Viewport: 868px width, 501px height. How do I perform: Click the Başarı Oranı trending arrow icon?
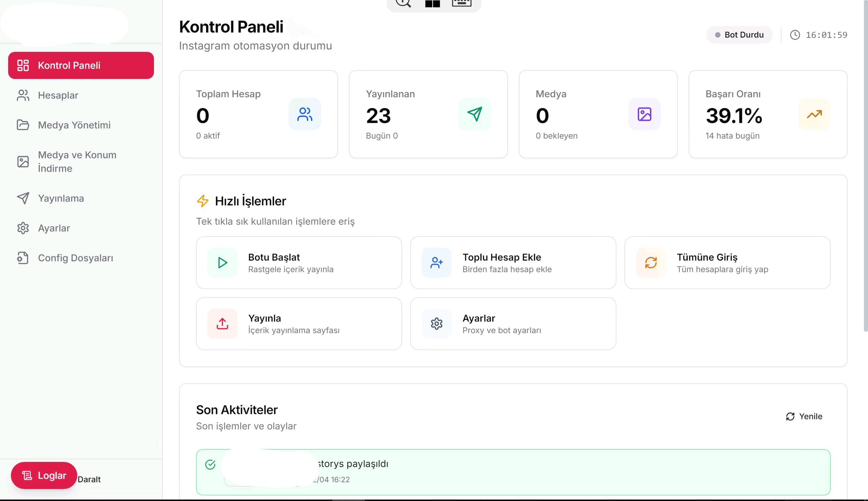(814, 114)
